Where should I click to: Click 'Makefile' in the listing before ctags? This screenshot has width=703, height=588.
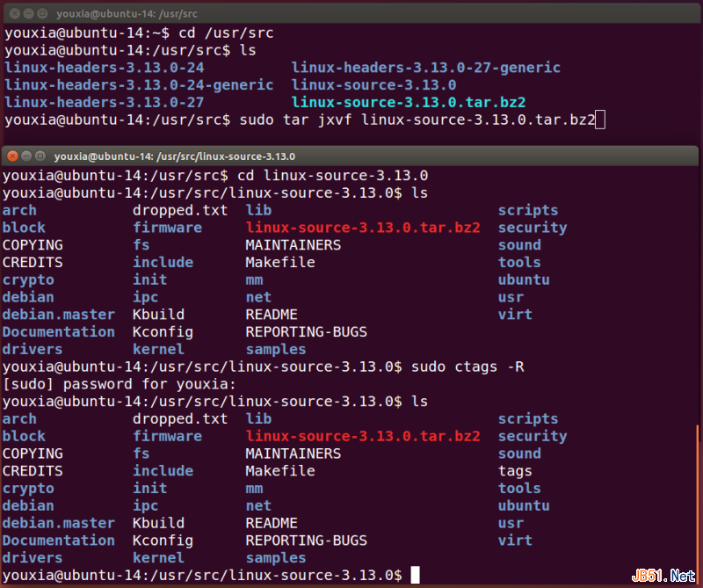click(x=280, y=263)
